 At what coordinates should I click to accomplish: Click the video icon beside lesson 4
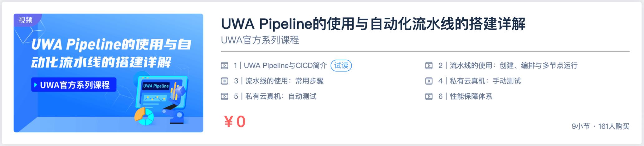[429, 81]
